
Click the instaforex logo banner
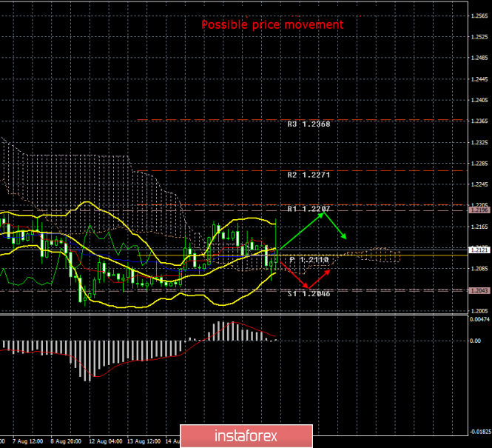coord(246,436)
